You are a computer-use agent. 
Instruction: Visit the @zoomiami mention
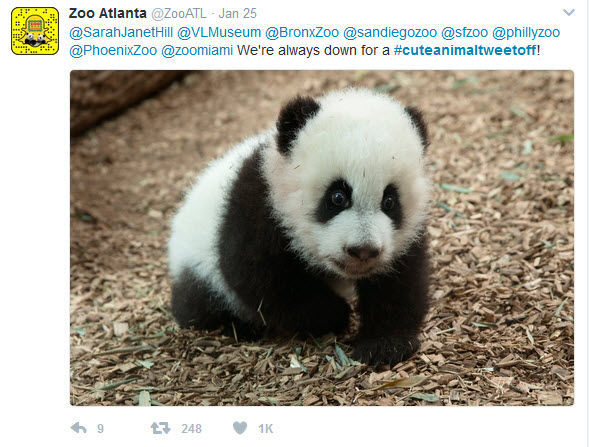tap(197, 50)
